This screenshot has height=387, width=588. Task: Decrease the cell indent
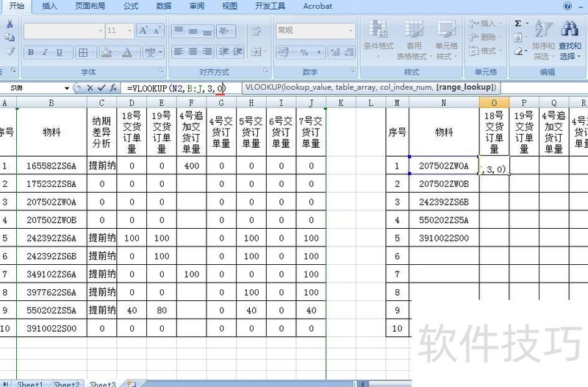223,52
